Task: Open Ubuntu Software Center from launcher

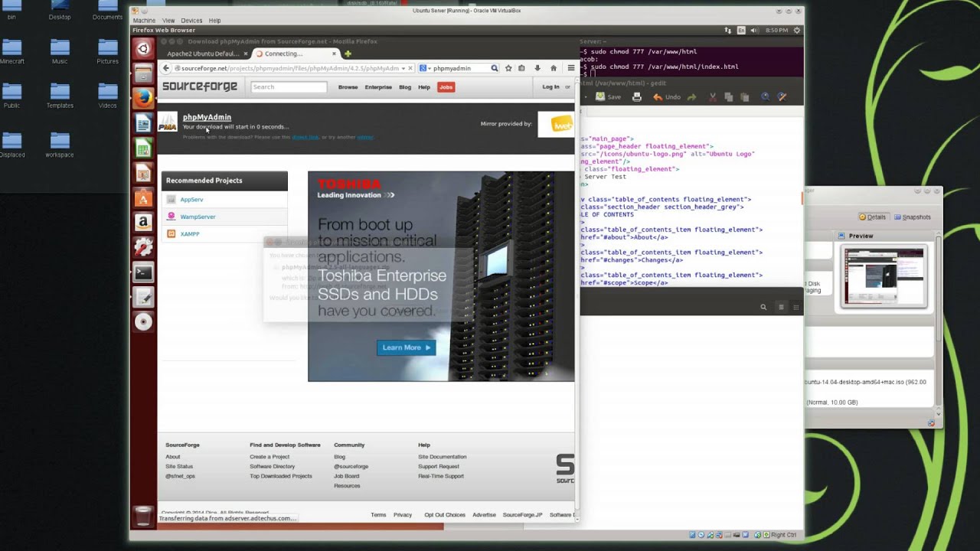Action: [x=143, y=198]
